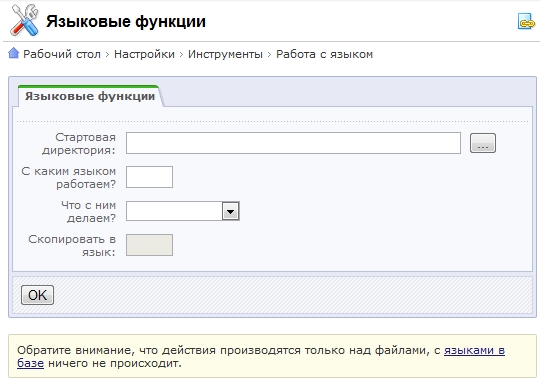Click the greyed Скопировать в язык field
This screenshot has height=382, width=540.
tap(149, 245)
